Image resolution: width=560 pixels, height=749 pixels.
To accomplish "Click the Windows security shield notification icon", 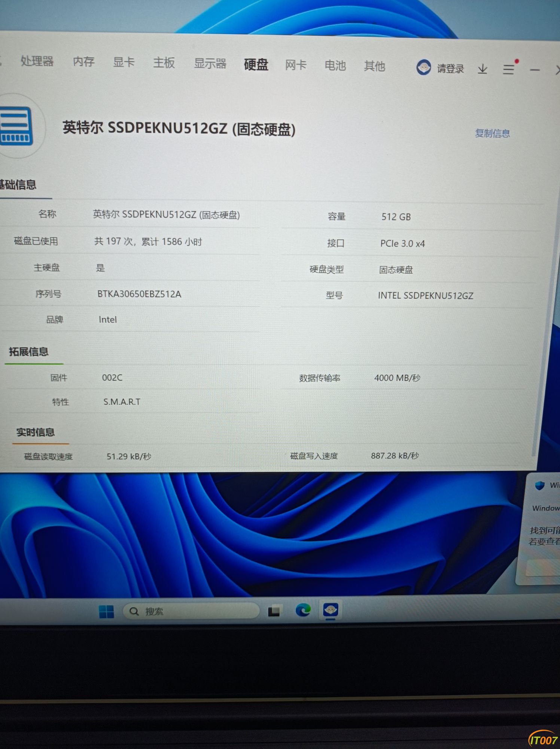I will [539, 486].
